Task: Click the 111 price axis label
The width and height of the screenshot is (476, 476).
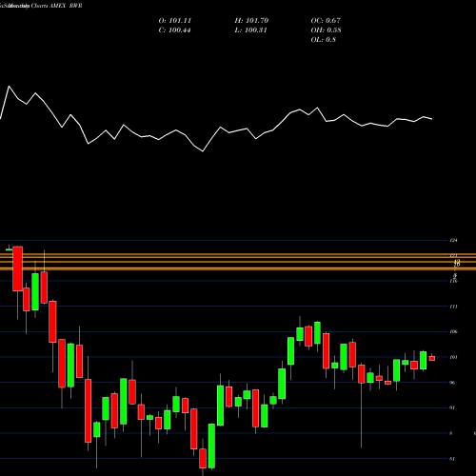Action: click(454, 307)
